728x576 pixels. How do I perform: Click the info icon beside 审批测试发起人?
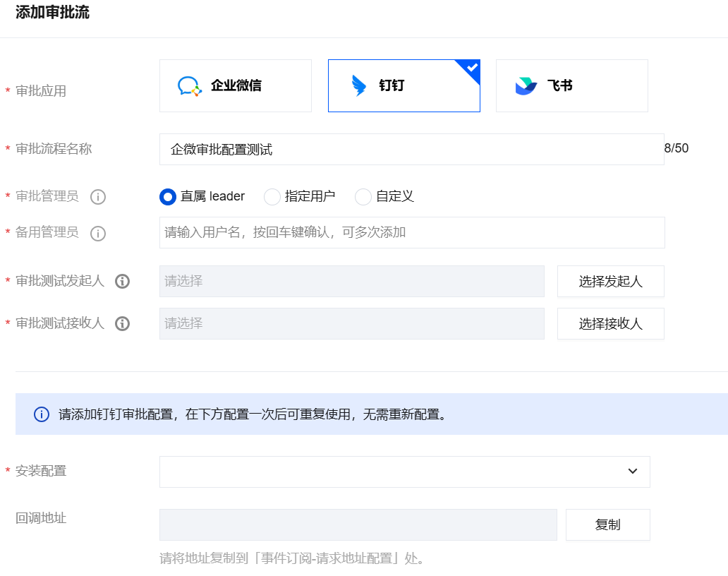[123, 282]
